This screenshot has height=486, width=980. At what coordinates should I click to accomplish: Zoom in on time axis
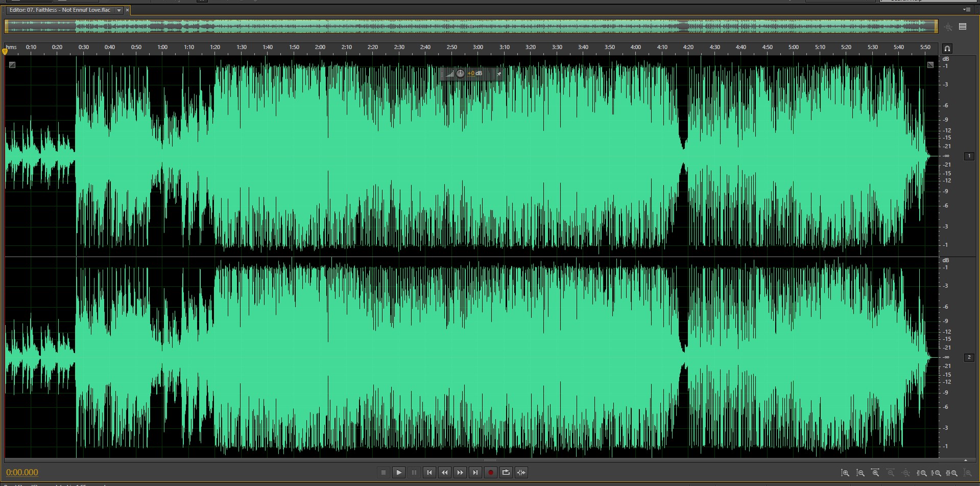pyautogui.click(x=875, y=473)
